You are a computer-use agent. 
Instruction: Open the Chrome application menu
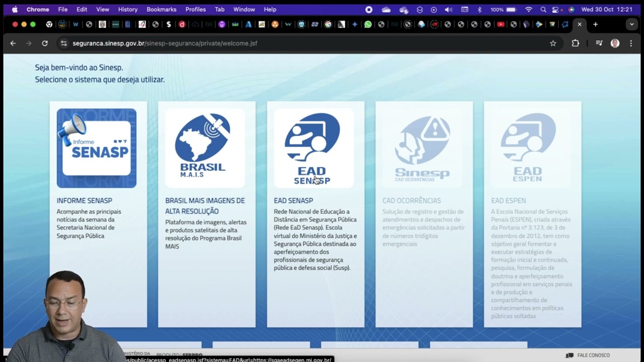[x=38, y=10]
